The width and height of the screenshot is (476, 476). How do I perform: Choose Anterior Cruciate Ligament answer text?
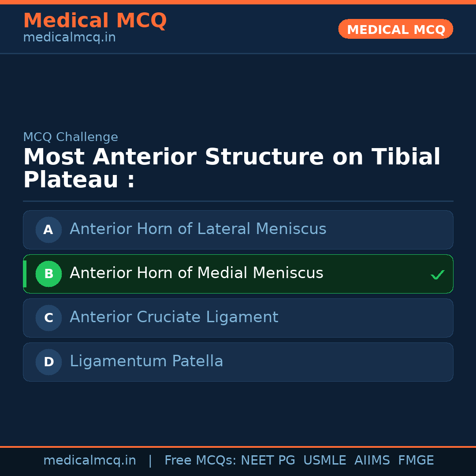(x=174, y=317)
